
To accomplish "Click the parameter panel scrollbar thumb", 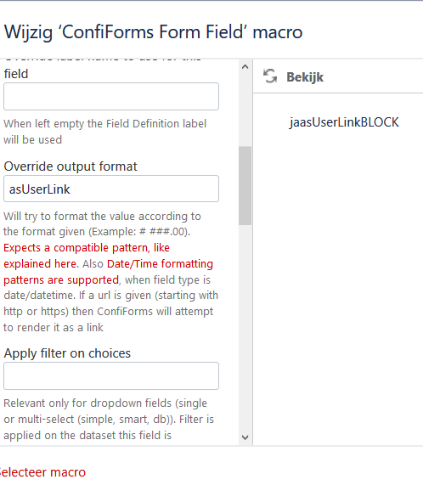I will click(245, 185).
